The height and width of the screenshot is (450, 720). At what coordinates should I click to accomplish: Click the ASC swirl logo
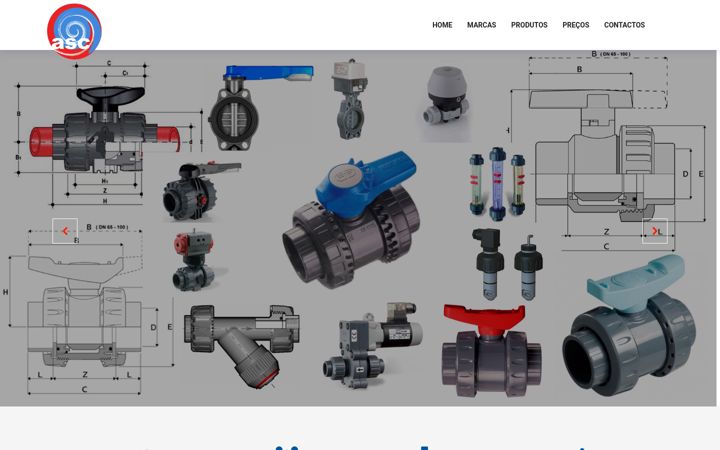(x=74, y=31)
